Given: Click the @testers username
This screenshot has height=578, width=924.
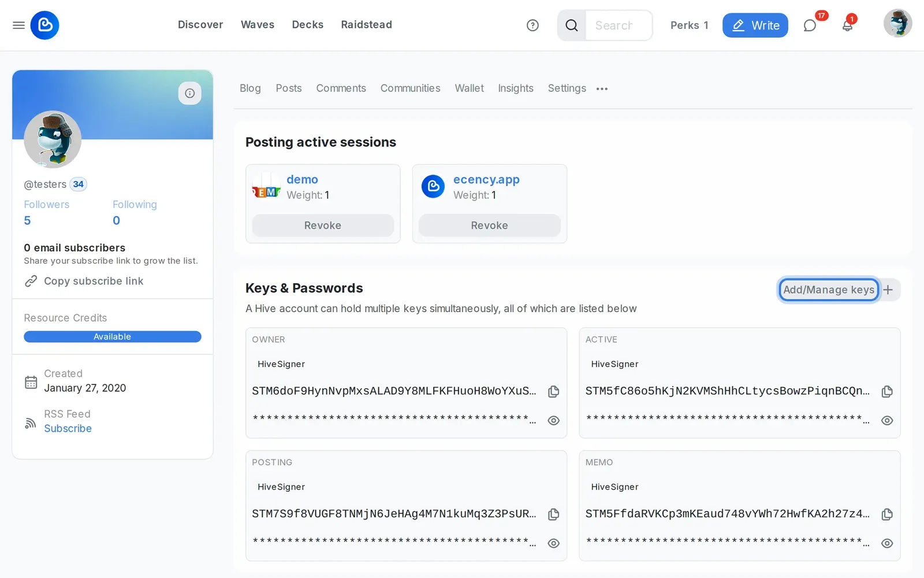Looking at the screenshot, I should click(45, 184).
